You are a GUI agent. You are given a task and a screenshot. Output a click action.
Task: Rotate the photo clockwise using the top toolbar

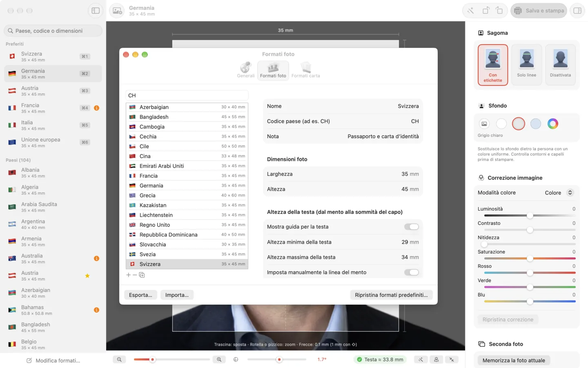499,11
